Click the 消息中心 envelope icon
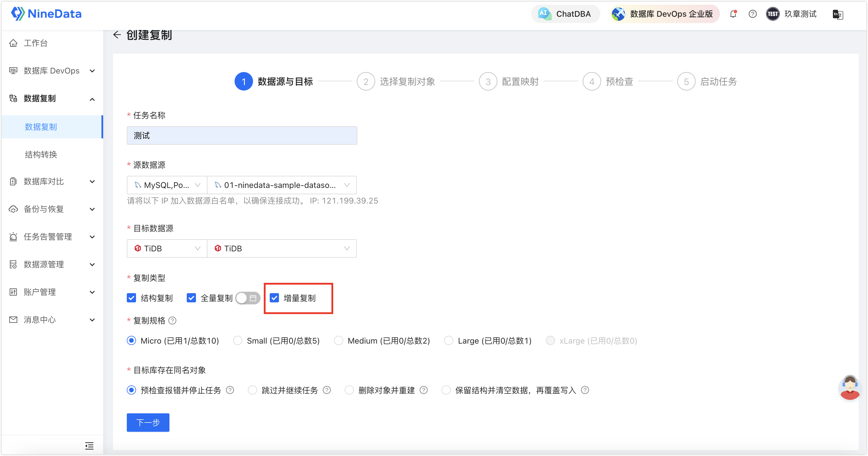 tap(13, 319)
